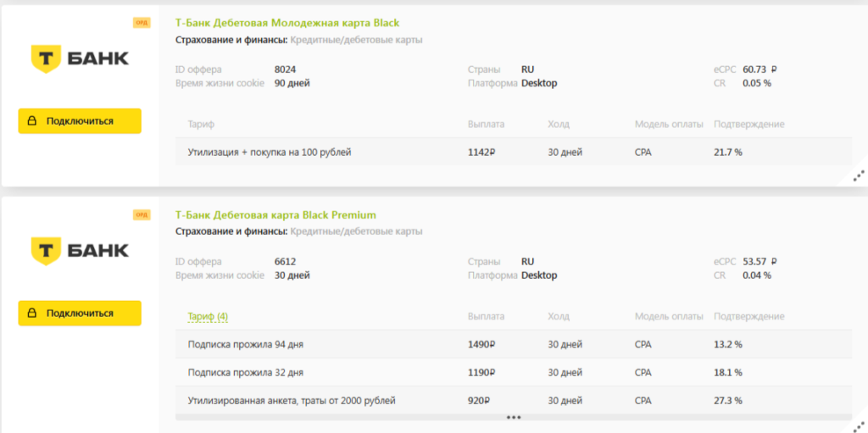
Task: Click the ОРД badge on Молодежная карта offer
Action: [142, 23]
